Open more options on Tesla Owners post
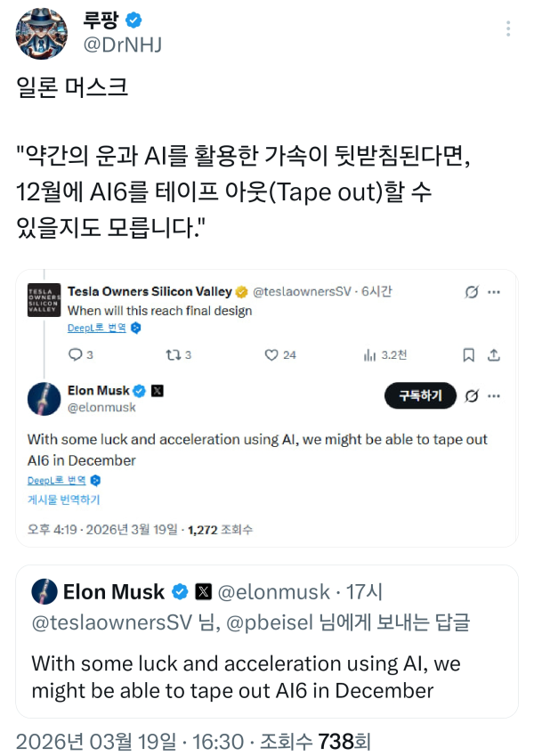 click(494, 291)
